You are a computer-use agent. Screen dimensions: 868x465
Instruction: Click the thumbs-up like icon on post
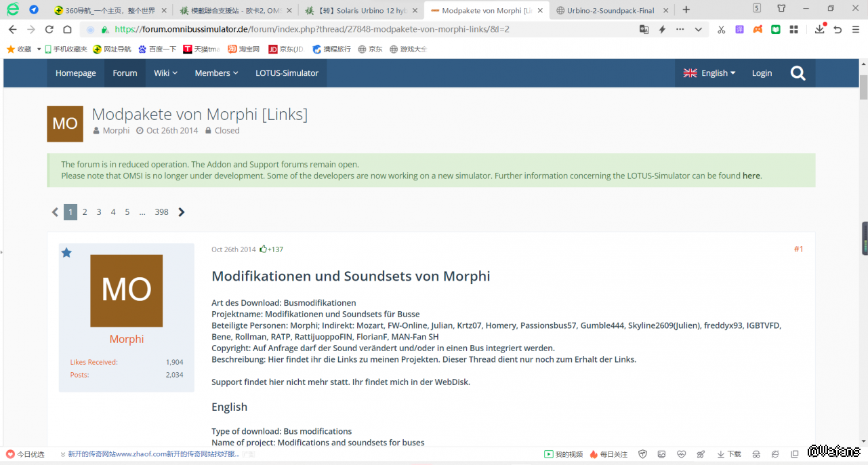264,249
